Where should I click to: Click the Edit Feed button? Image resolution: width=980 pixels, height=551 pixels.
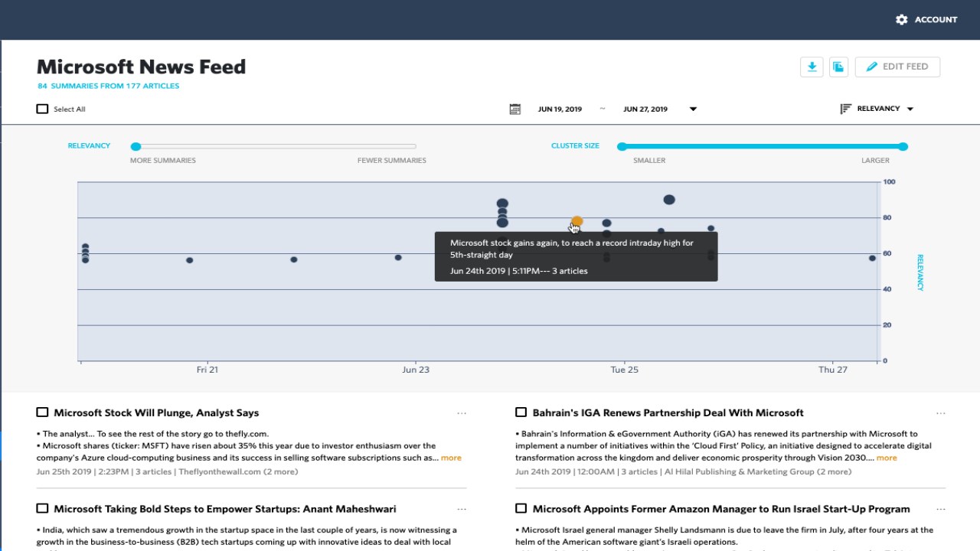897,67
